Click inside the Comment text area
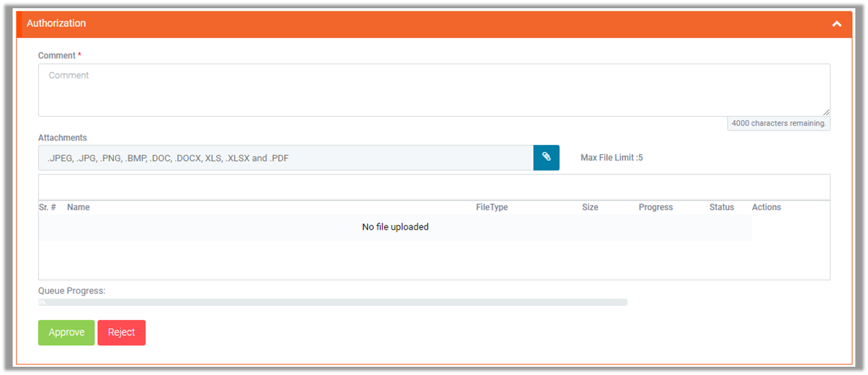 [x=433, y=90]
